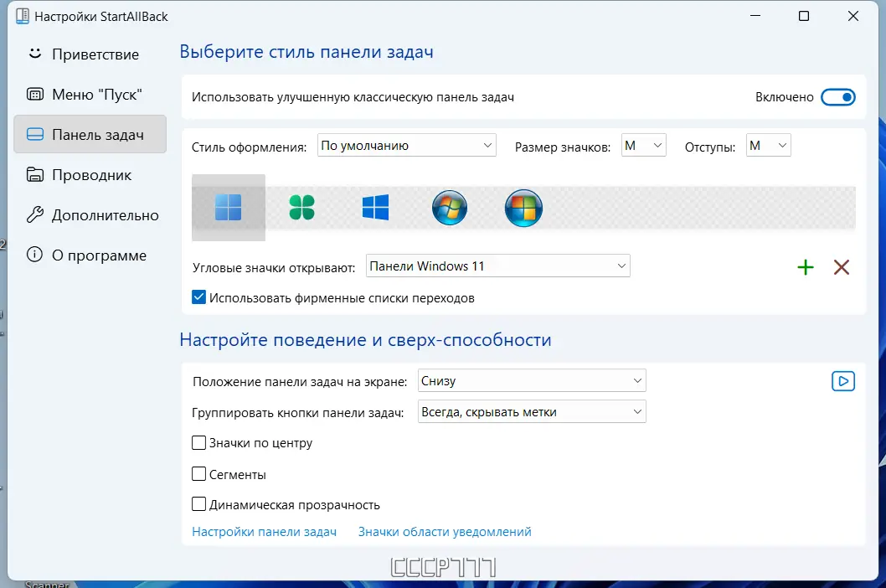The height and width of the screenshot is (588, 886).
Task: Choose the green clover start icon
Action: [301, 208]
